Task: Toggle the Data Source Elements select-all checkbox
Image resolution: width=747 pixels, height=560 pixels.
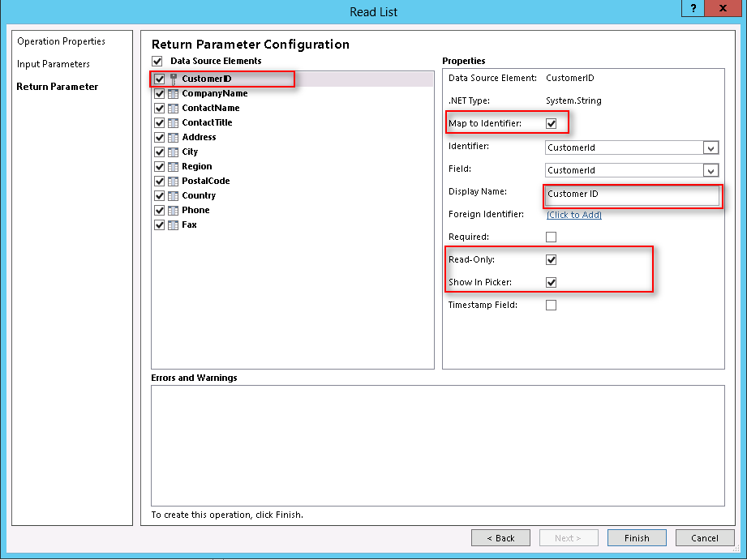Action: point(157,61)
